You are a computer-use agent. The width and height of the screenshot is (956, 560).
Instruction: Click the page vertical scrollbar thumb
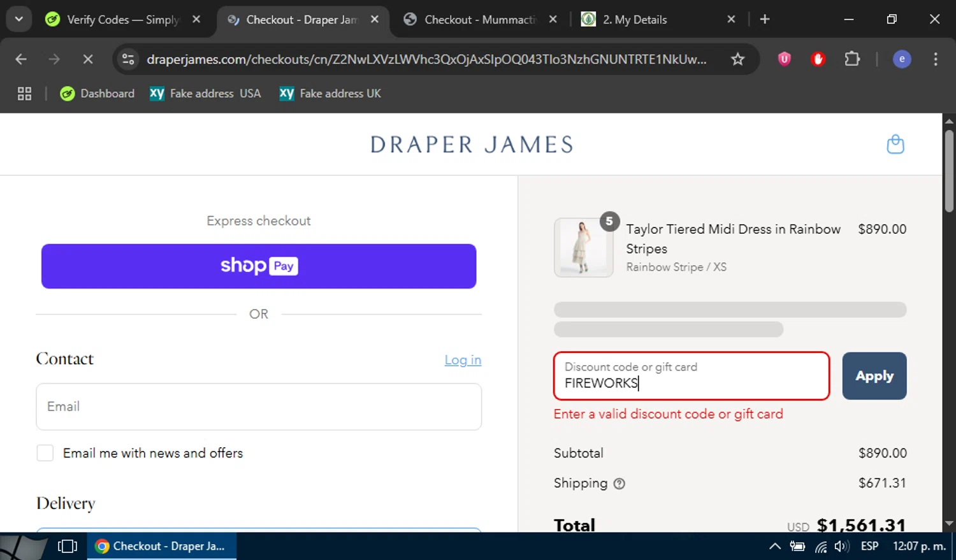949,171
